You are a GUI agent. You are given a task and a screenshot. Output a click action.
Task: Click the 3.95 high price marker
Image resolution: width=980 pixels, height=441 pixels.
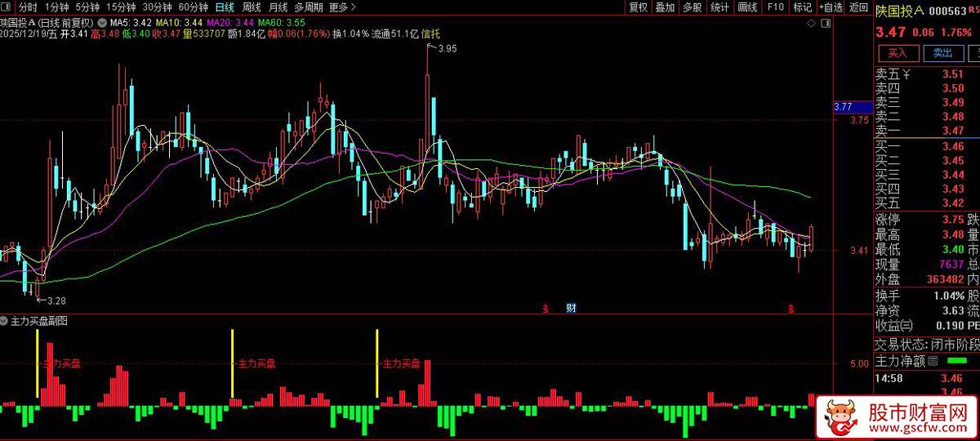click(448, 49)
